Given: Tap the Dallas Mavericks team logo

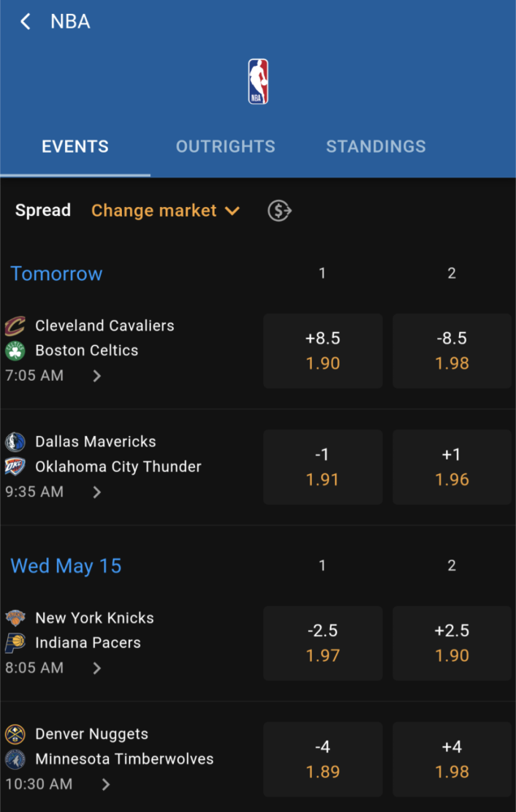Looking at the screenshot, I should [15, 442].
